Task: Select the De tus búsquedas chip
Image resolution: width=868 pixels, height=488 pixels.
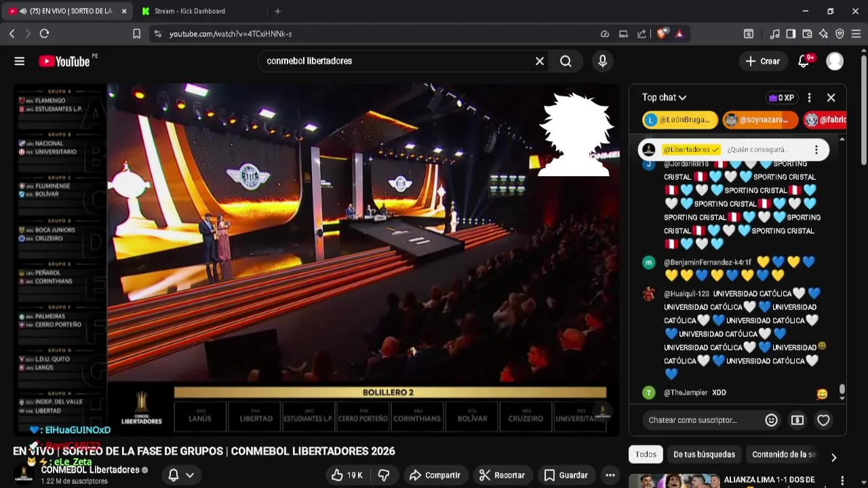Action: click(x=704, y=455)
